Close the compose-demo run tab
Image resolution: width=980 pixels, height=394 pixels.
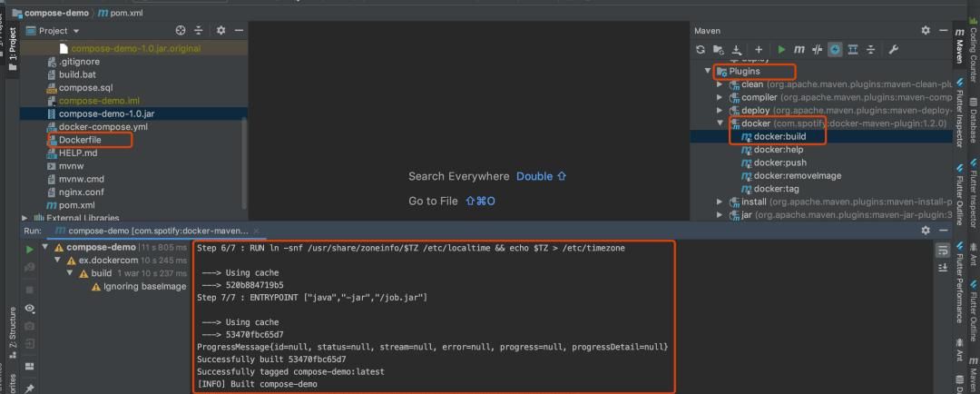tap(256, 231)
